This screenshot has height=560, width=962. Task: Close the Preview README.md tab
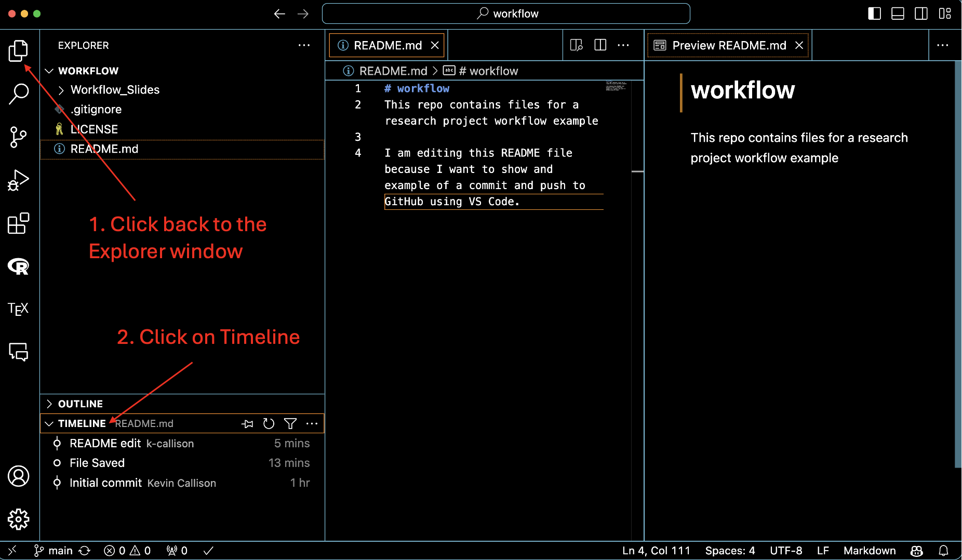pyautogui.click(x=799, y=45)
